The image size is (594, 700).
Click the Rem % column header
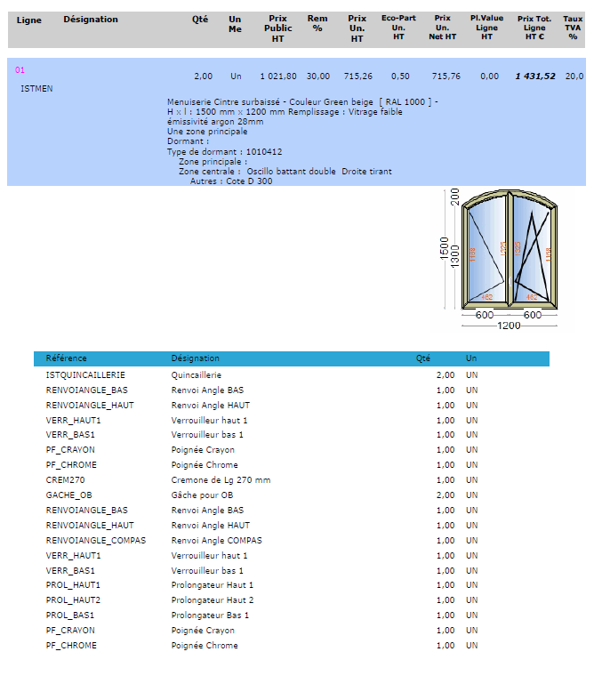[x=317, y=24]
